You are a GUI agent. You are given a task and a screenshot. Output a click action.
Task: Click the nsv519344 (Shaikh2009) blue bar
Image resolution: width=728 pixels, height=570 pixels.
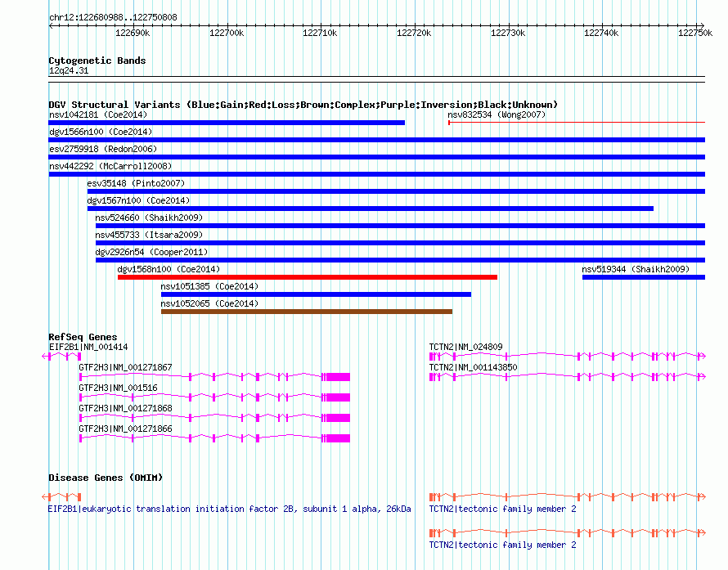644,277
